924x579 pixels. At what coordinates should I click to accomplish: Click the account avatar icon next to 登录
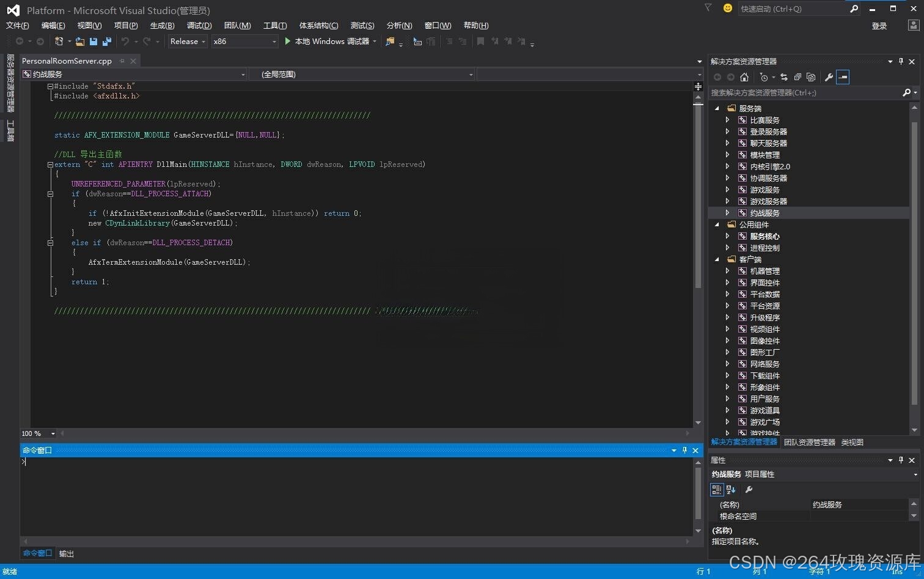[x=913, y=25]
